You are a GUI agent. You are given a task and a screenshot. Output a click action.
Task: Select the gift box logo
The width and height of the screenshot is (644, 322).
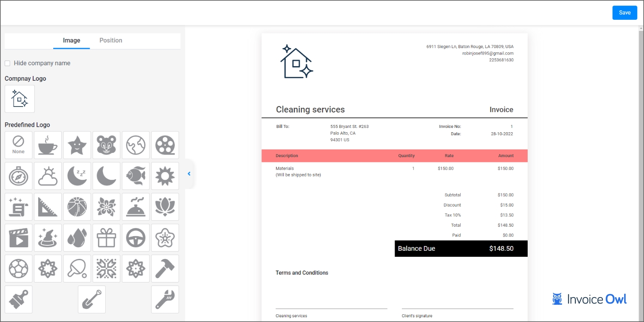[106, 237]
